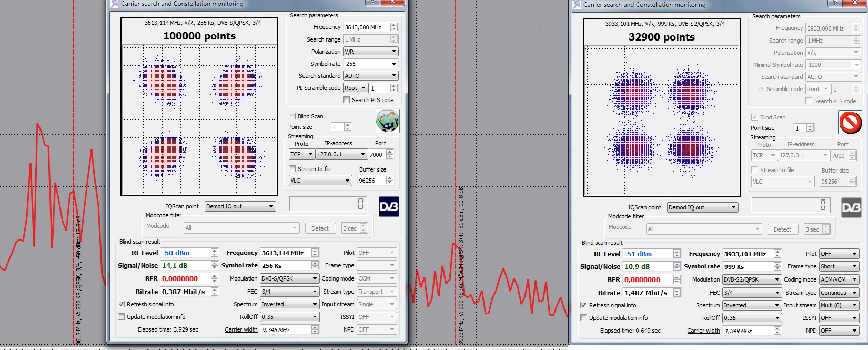Untick Refresh signal info in left window

(122, 304)
